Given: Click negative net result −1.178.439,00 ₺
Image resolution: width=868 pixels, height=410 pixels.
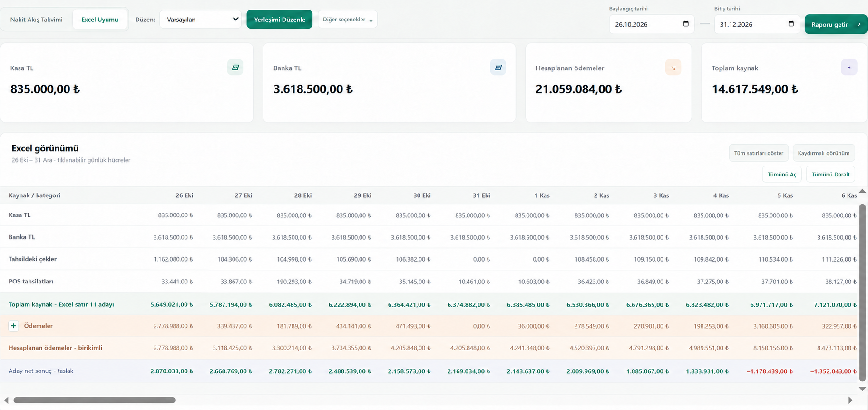Looking at the screenshot, I should tap(770, 371).
